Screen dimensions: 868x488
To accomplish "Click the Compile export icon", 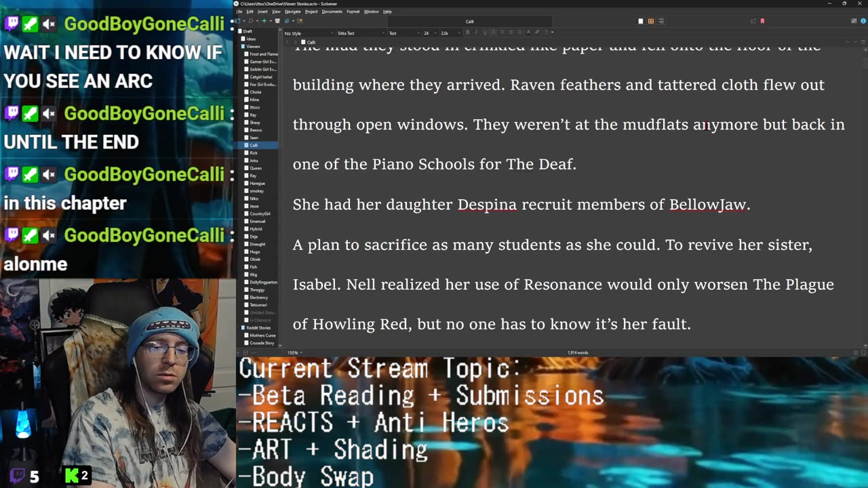I will click(753, 21).
